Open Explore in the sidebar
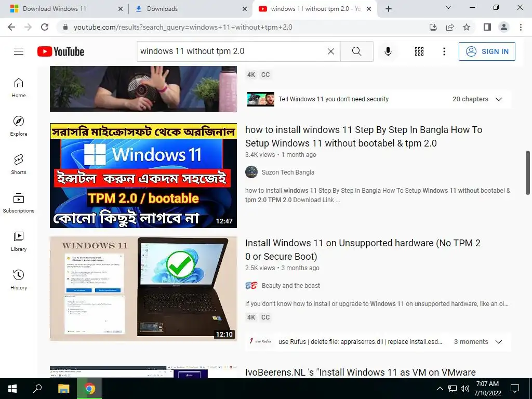 tap(19, 126)
